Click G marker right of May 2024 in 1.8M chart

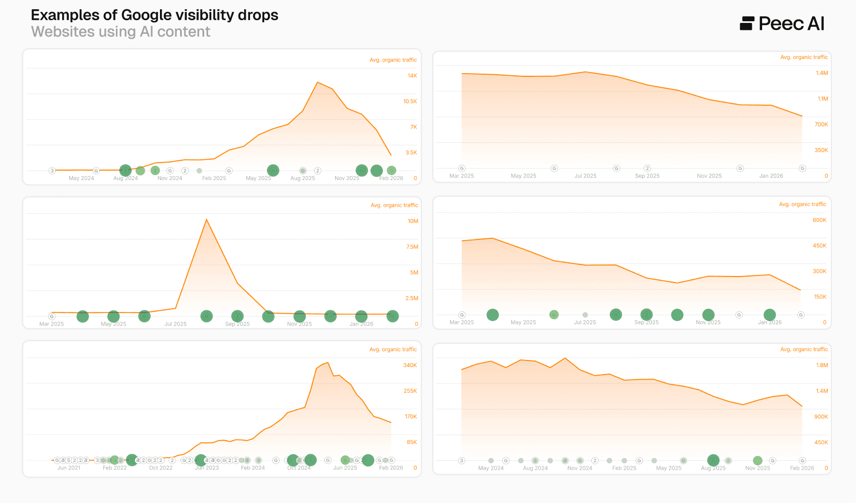(506, 461)
